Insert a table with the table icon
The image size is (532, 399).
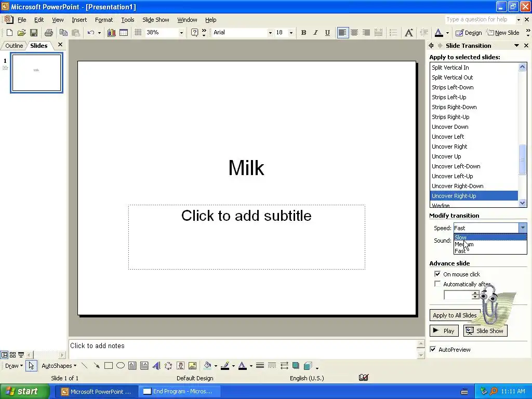coord(124,33)
